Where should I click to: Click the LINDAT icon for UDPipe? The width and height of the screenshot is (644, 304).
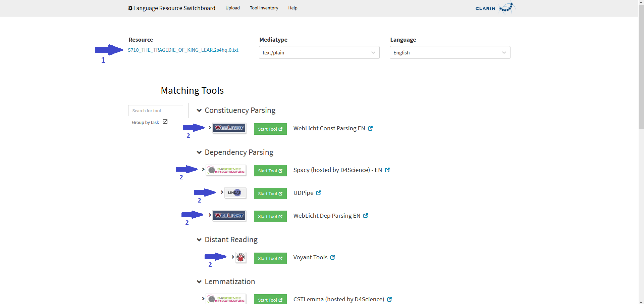pyautogui.click(x=234, y=192)
